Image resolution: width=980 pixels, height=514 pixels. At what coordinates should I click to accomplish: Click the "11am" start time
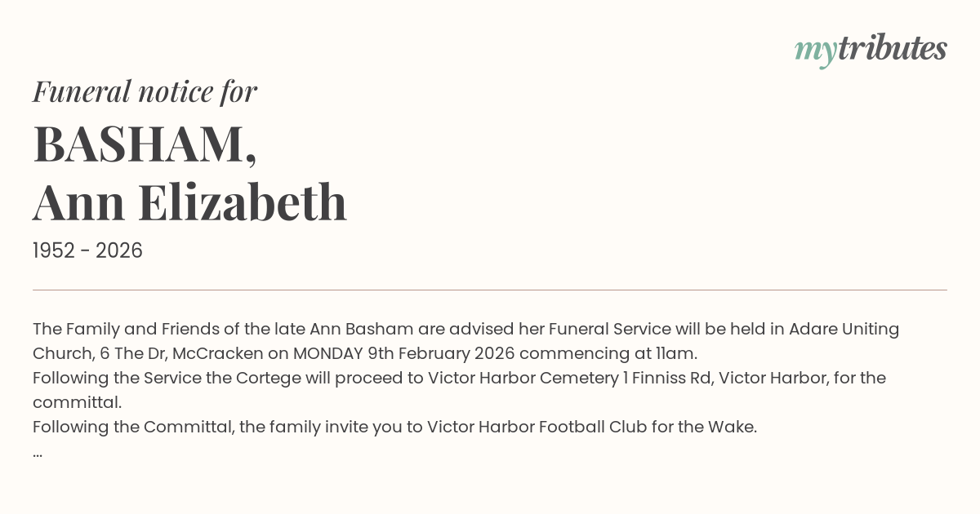679,353
